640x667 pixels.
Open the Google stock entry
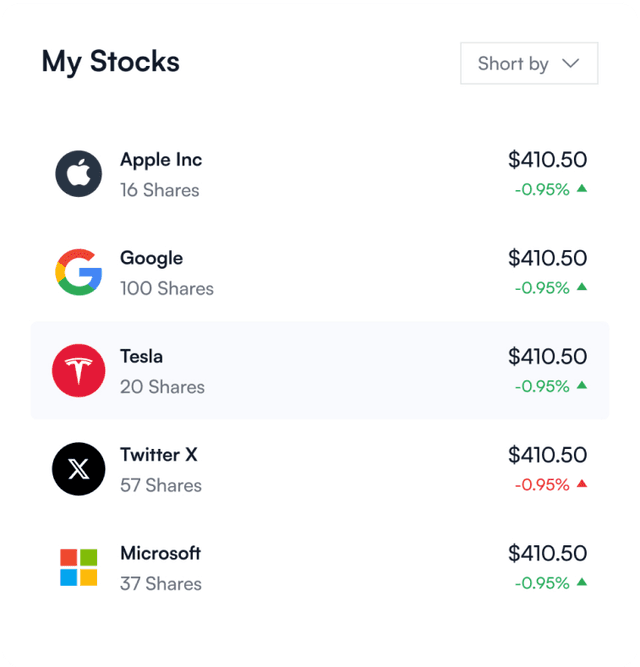click(x=151, y=258)
